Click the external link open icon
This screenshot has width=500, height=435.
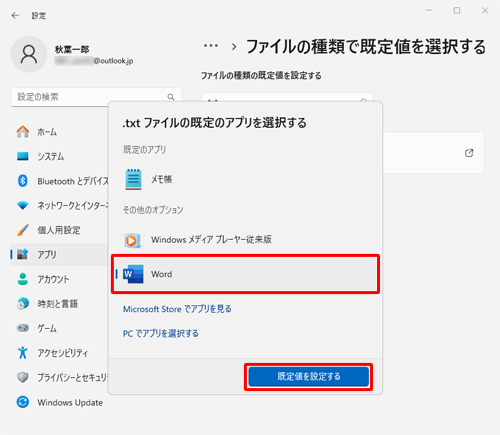[469, 153]
